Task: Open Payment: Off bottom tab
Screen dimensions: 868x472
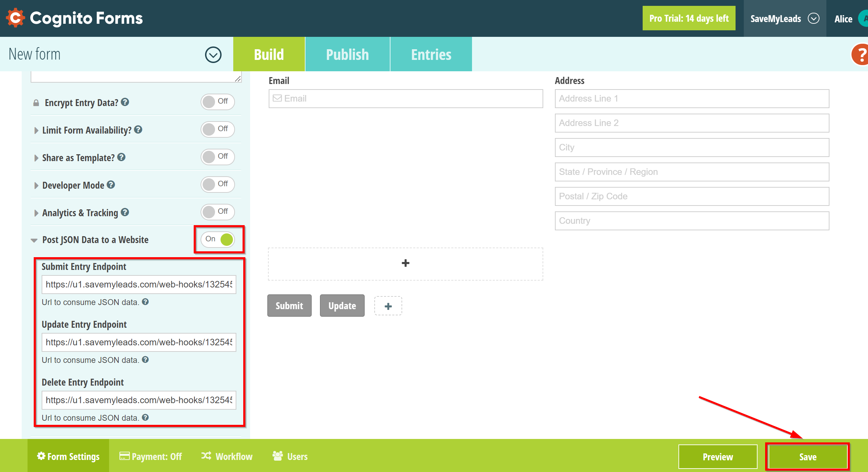Action: click(x=151, y=456)
